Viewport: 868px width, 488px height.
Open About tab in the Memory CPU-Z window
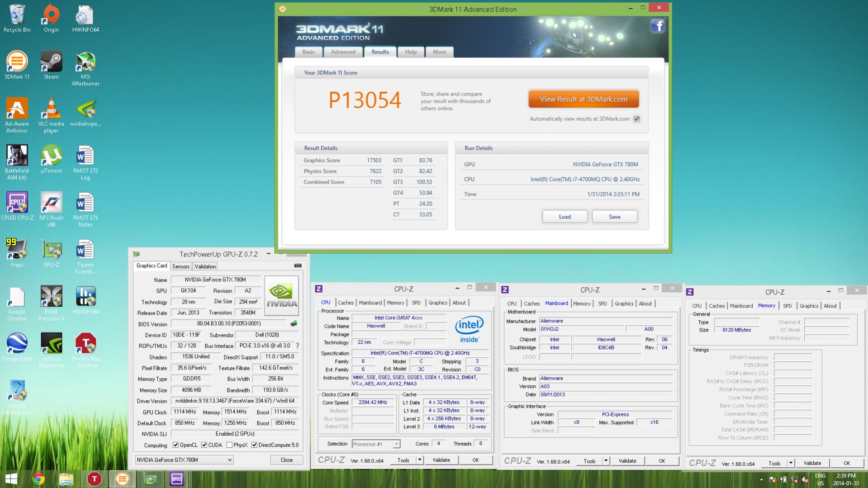click(x=830, y=306)
